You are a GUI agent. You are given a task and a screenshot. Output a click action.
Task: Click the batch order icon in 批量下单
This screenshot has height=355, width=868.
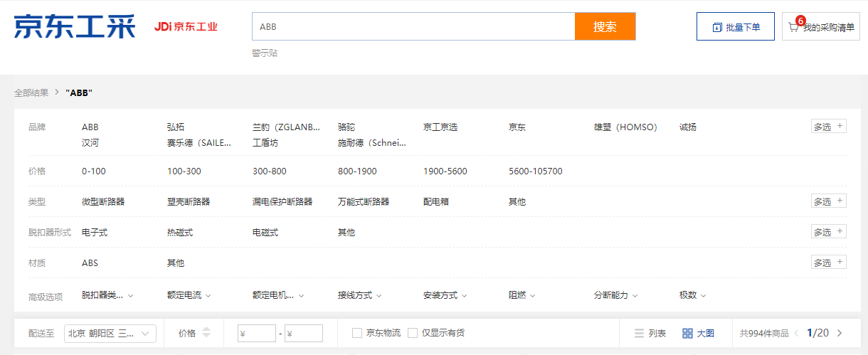(717, 28)
